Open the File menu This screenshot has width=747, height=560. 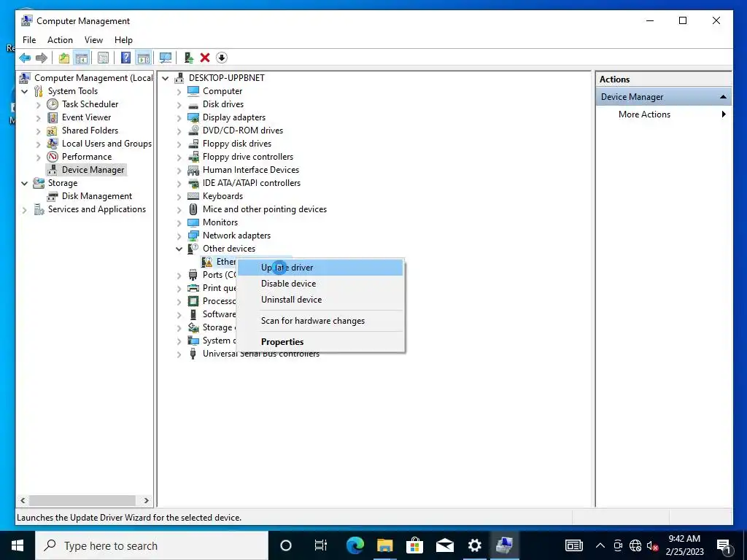pos(29,40)
